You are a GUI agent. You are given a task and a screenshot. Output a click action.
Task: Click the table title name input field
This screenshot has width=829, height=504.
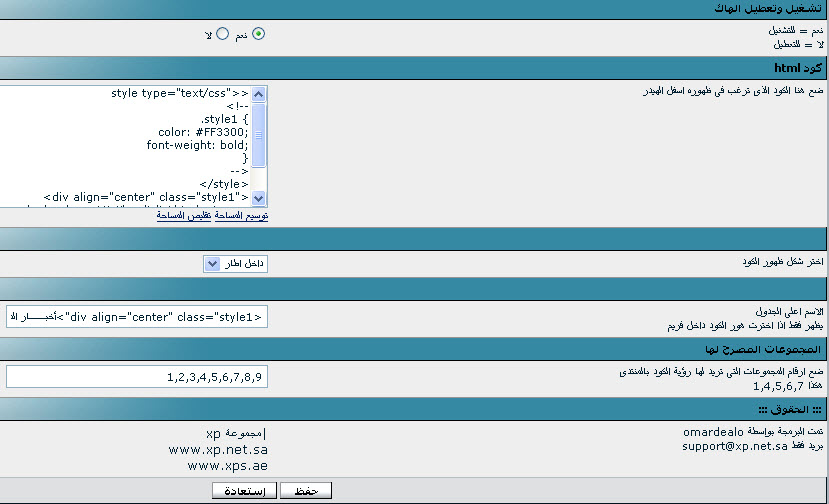click(137, 317)
